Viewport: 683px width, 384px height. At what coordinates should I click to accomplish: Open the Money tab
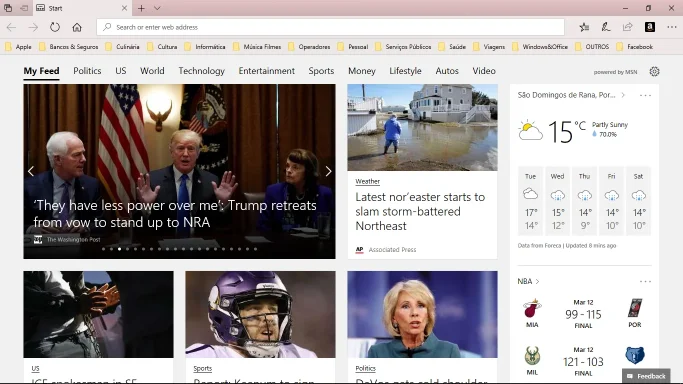[x=362, y=71]
